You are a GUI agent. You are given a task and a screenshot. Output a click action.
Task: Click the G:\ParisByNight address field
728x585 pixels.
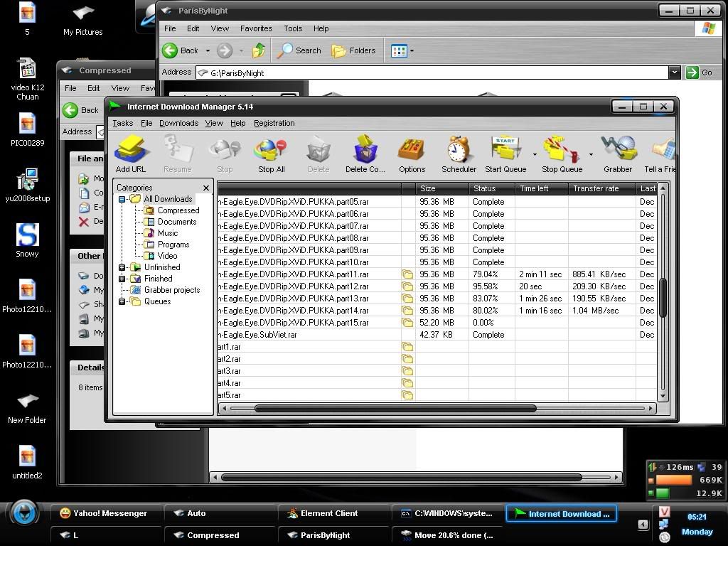click(x=432, y=73)
